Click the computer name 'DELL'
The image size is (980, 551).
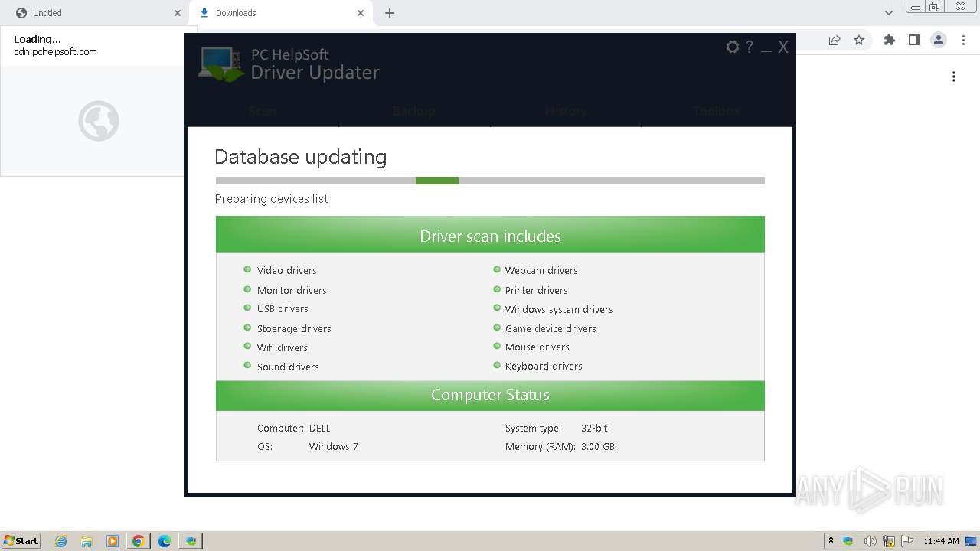tap(320, 428)
